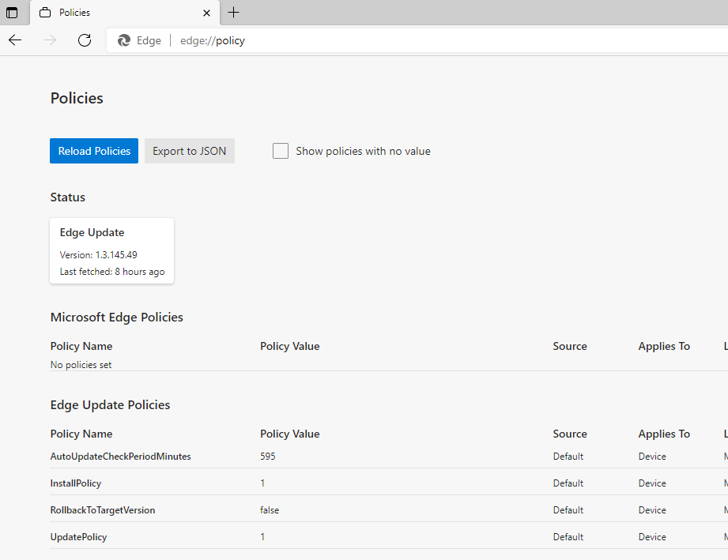Select 'Last fetched: 8 hours ago' text

coord(112,272)
